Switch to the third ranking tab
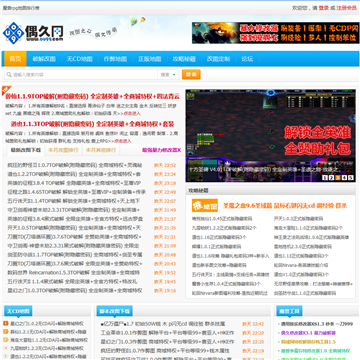The height and width of the screenshot is (360, 360). coord(101,150)
